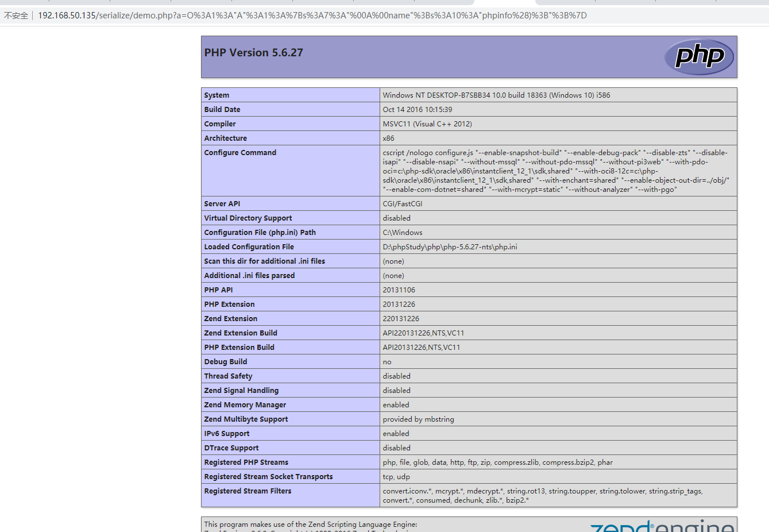Click the php, file, glob streams list
Screen dimensions: 769x532
(498, 462)
